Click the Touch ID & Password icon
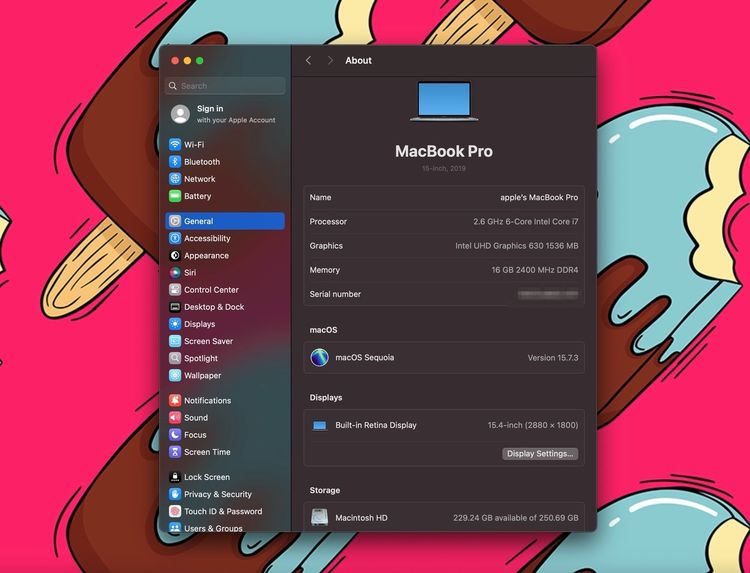750x573 pixels. pos(175,511)
